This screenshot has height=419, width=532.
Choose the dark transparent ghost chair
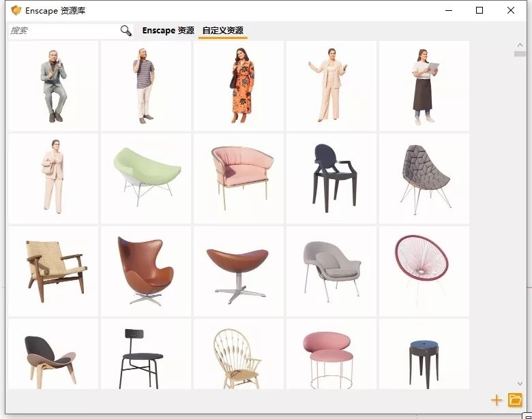tap(331, 179)
